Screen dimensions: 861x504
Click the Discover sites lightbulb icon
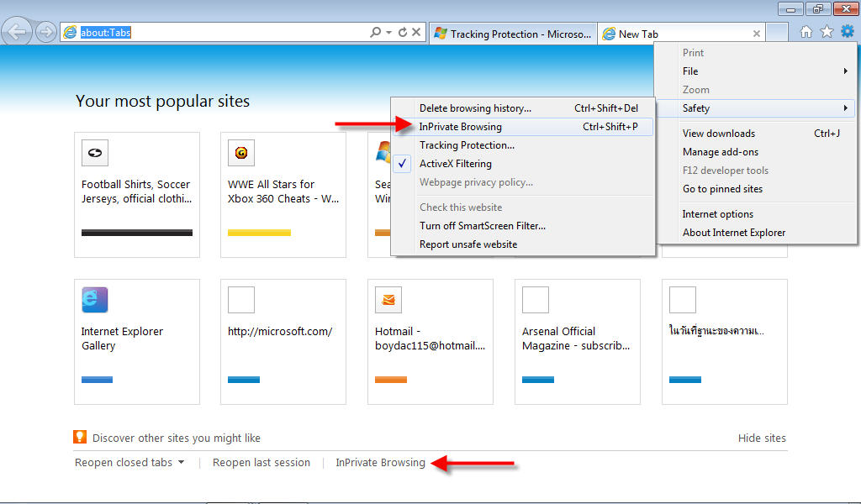(x=80, y=437)
